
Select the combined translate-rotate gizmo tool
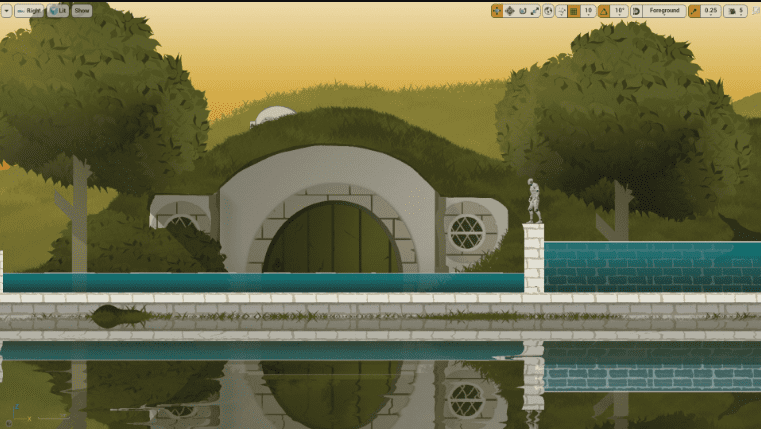[510, 11]
